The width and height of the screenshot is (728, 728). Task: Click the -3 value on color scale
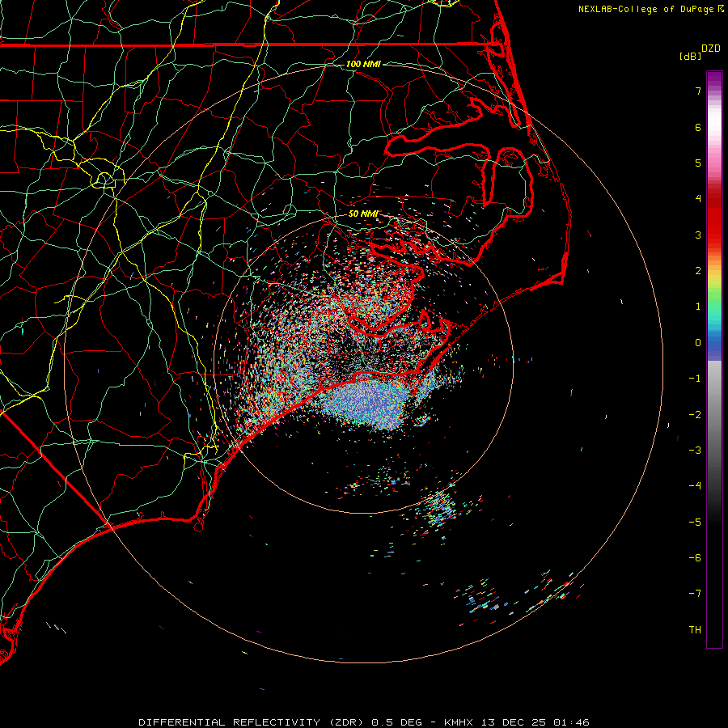[x=695, y=451]
